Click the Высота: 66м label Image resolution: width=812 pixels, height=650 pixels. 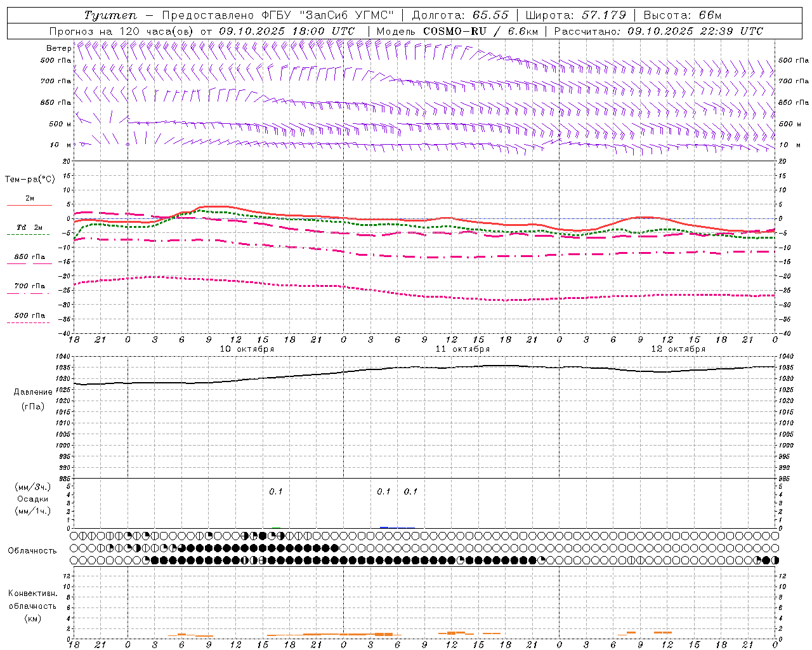point(683,15)
